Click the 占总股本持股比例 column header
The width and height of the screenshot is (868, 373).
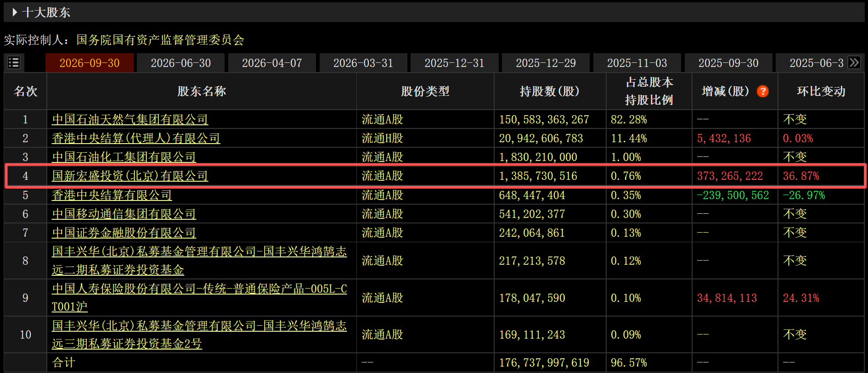(649, 91)
